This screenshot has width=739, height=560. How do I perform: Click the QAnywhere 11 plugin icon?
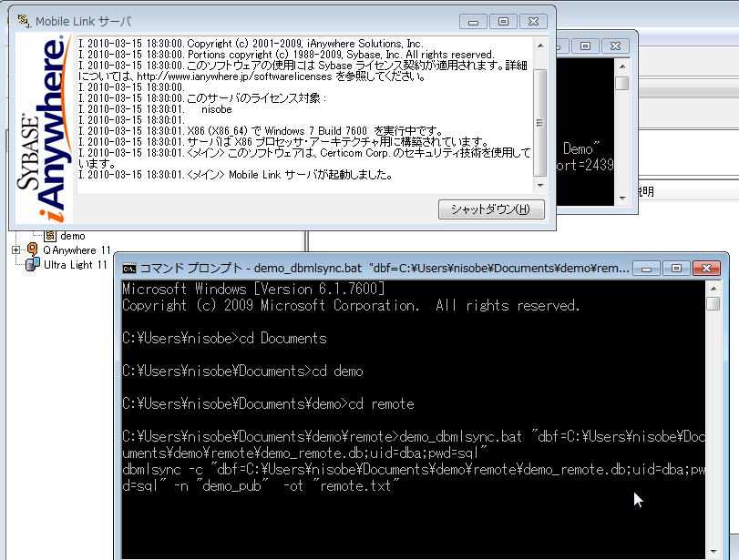point(32,249)
